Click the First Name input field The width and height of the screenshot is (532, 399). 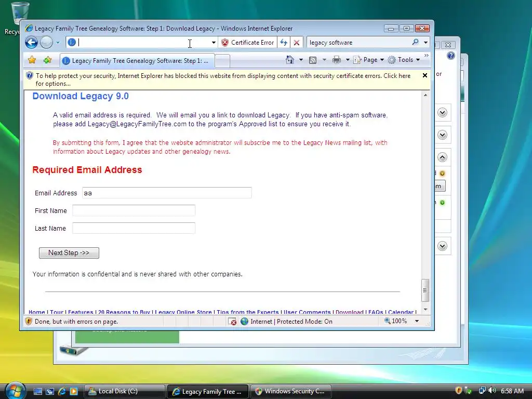(134, 210)
